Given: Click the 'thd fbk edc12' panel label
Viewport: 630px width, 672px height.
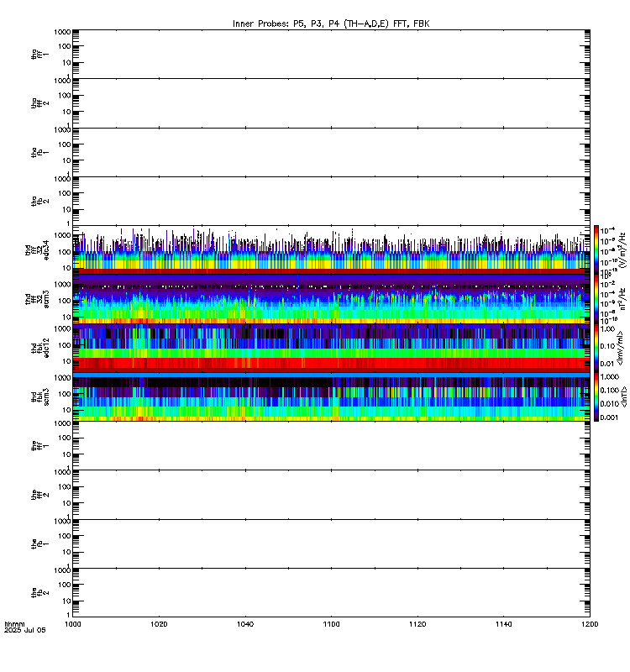Looking at the screenshot, I should tap(39, 348).
